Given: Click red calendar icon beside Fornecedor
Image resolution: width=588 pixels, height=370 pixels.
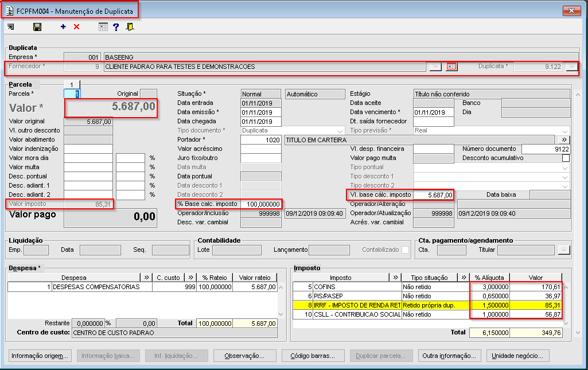Looking at the screenshot, I should point(451,67).
